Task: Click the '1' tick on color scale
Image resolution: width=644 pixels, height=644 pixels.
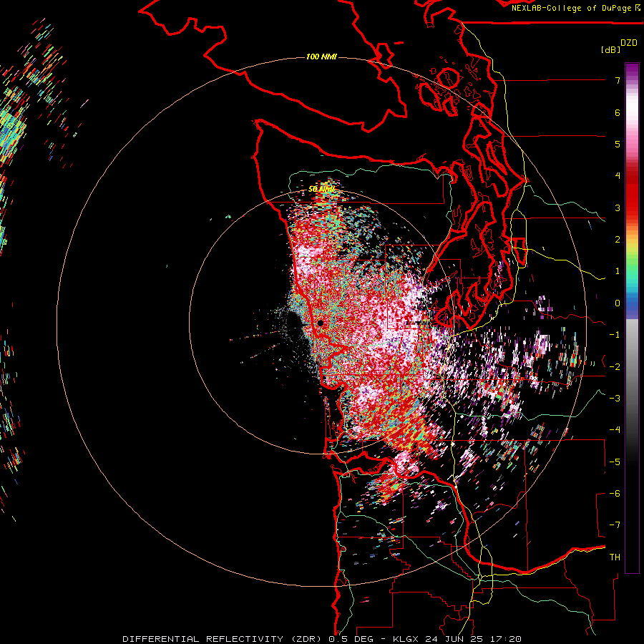Action: (x=618, y=271)
